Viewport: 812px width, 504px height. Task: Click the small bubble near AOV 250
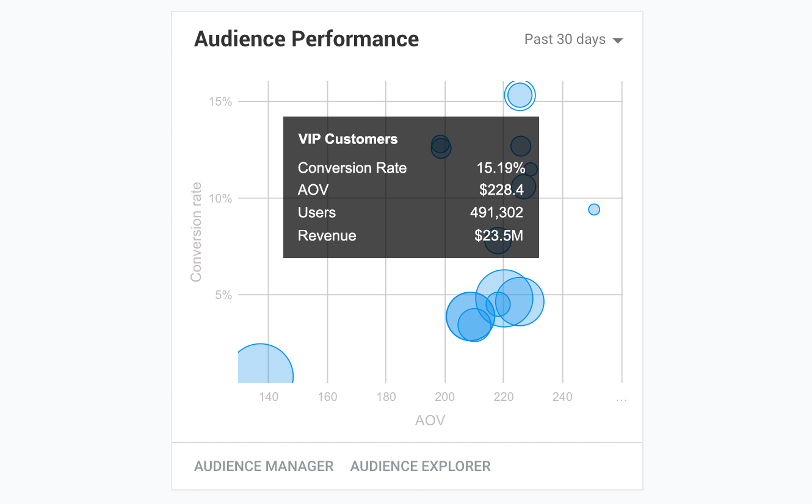[x=594, y=210]
